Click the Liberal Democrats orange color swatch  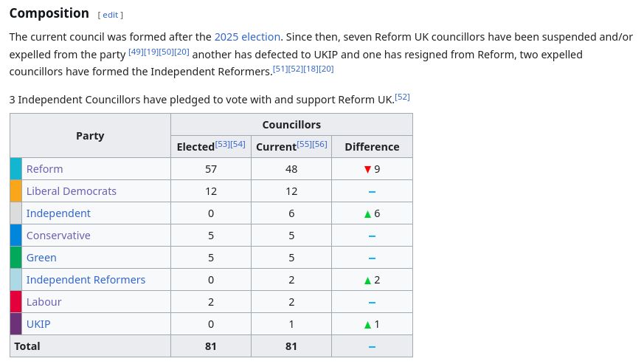16,191
